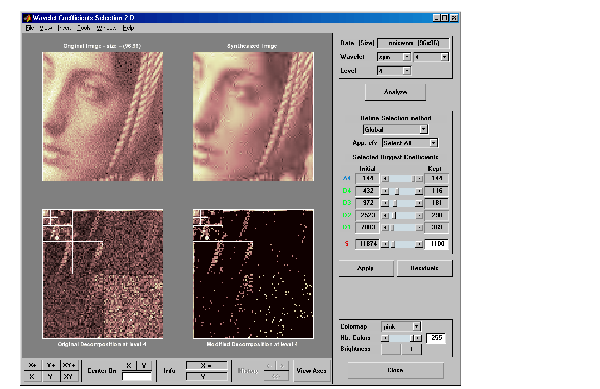This screenshot has height=389, width=600.
Task: Click the Data (Size) name field
Action: pos(413,43)
